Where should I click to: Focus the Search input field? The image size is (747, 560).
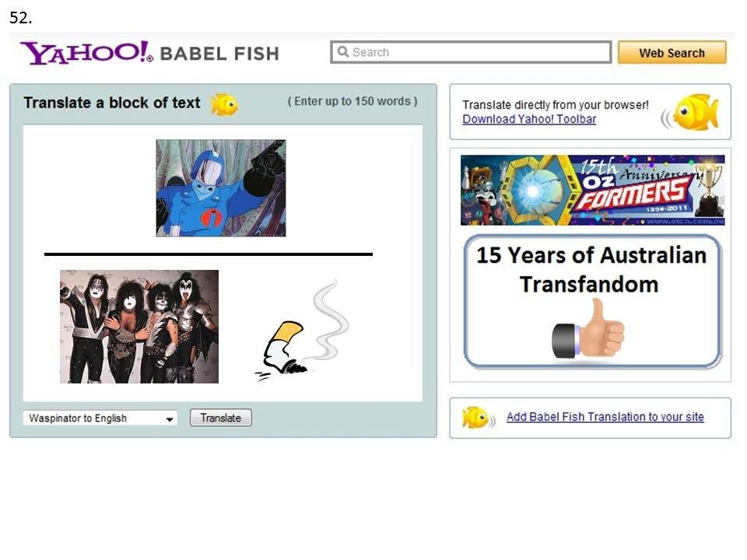tap(471, 52)
